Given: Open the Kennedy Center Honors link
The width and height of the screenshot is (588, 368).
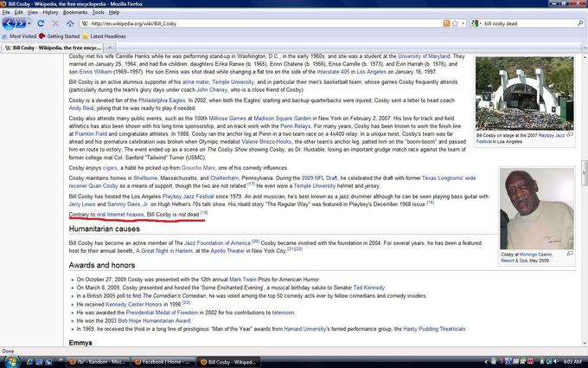Looking at the screenshot, I should [133, 305].
